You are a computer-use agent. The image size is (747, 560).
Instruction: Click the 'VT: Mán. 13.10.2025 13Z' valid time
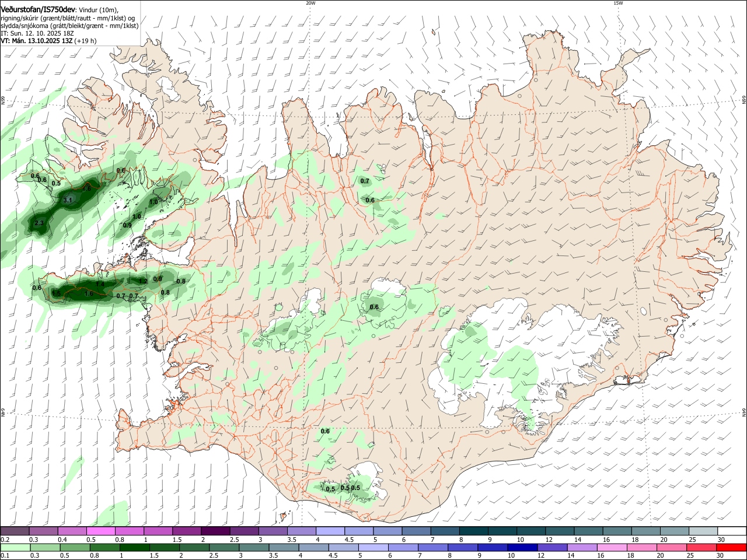pos(36,41)
